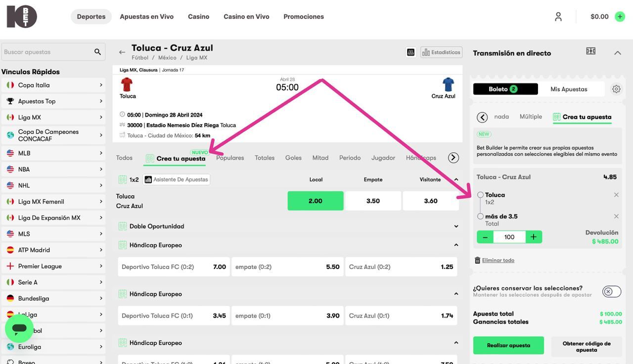Click the Copa De Campeones CONCACAF globe icon
This screenshot has width=633, height=364.
[10, 135]
